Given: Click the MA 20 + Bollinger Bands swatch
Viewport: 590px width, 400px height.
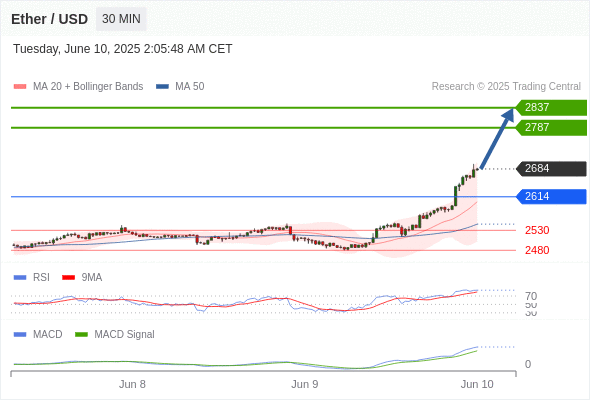Looking at the screenshot, I should click(x=20, y=87).
